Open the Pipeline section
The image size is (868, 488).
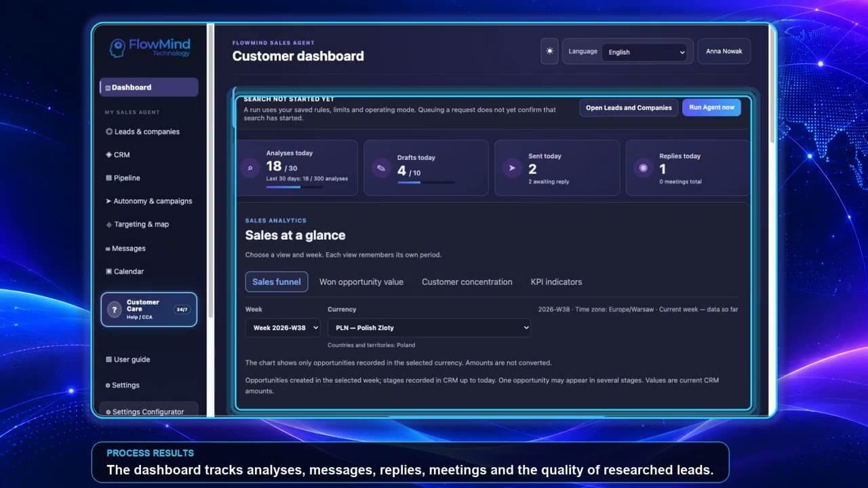[123, 178]
